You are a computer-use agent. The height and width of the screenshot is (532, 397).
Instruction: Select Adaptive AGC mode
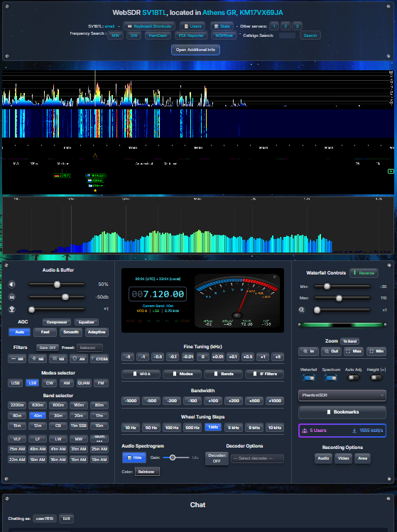[97, 332]
